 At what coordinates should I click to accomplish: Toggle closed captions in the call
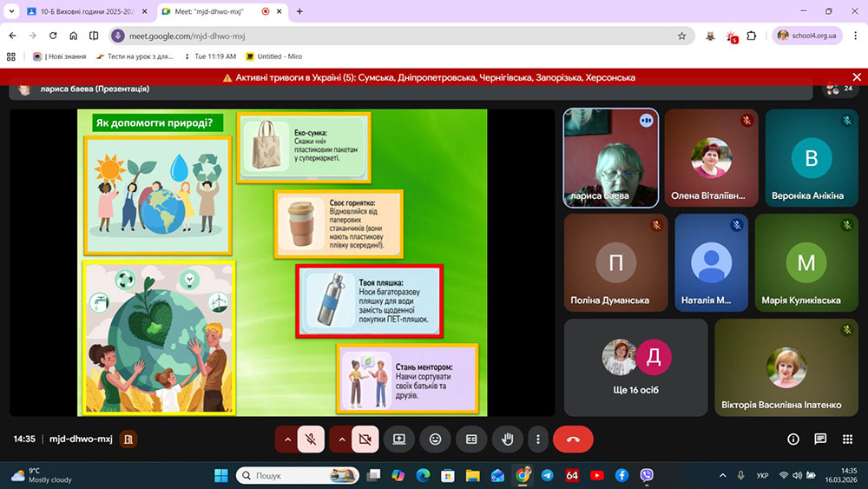point(471,439)
